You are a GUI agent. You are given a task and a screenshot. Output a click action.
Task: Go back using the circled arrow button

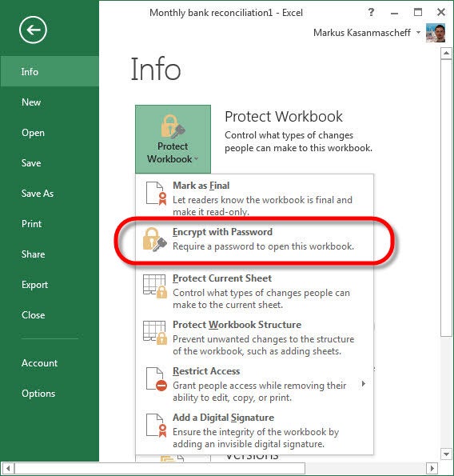pyautogui.click(x=33, y=30)
